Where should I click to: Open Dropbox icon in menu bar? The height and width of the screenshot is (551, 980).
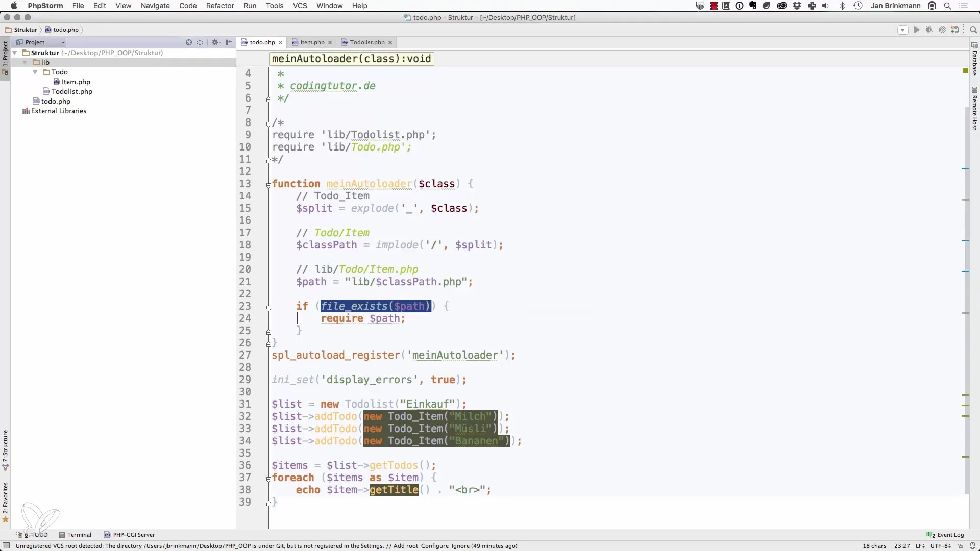pos(797,6)
